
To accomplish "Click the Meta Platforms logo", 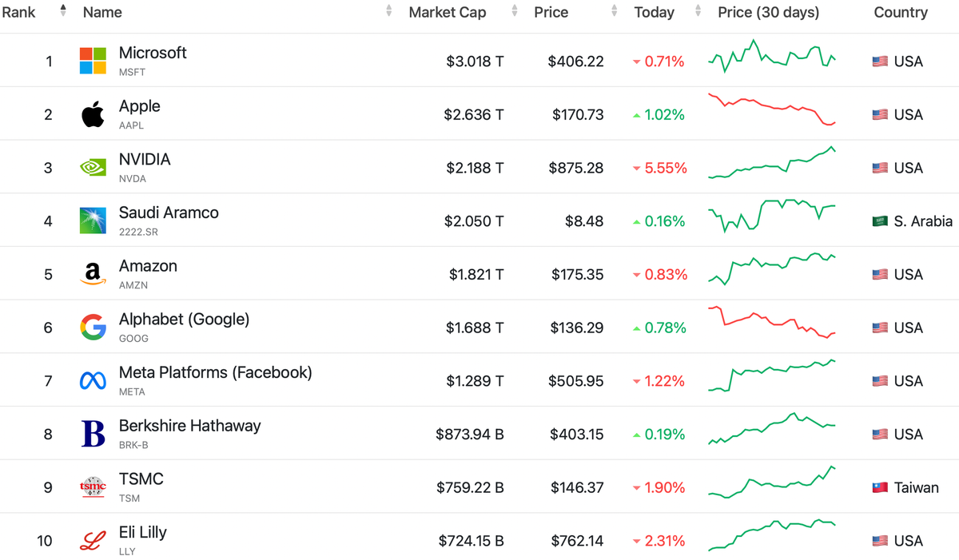I will (93, 381).
